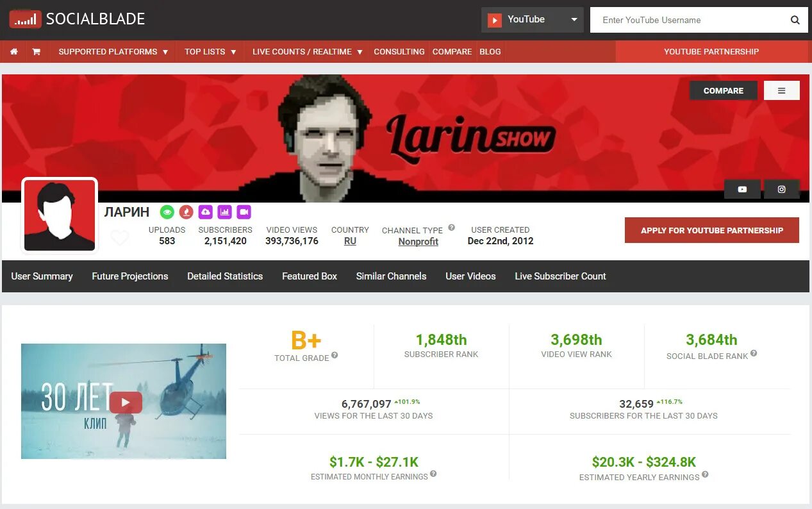Click the Larin Show channel banner
The width and height of the screenshot is (812, 509).
click(x=405, y=138)
